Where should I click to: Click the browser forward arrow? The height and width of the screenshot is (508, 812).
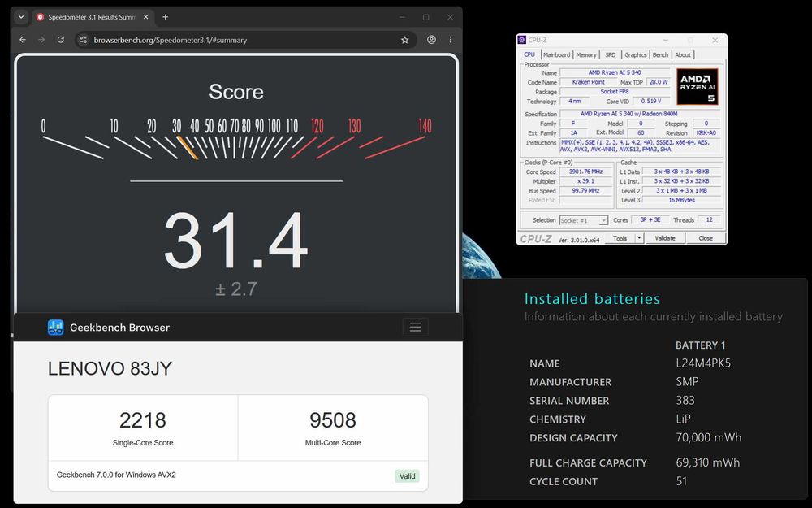(41, 40)
